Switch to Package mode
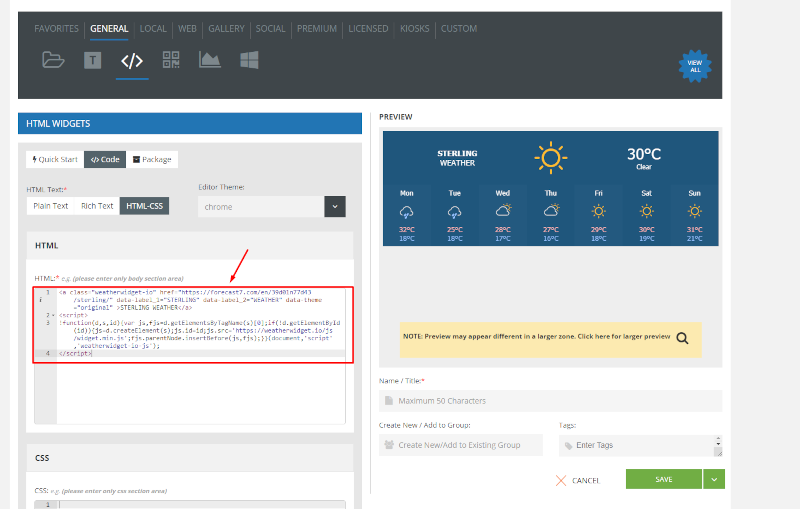Viewport: 800px width, 509px height. click(152, 159)
